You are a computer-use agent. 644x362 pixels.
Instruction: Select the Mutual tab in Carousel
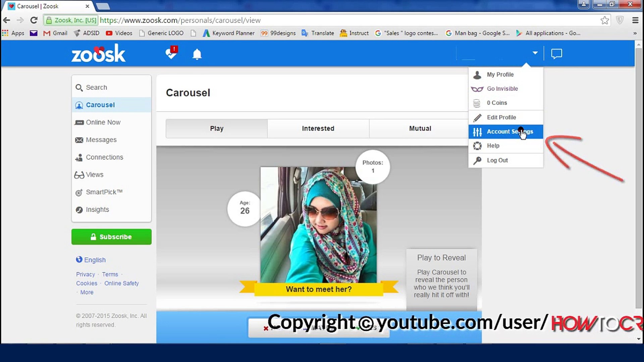point(420,128)
